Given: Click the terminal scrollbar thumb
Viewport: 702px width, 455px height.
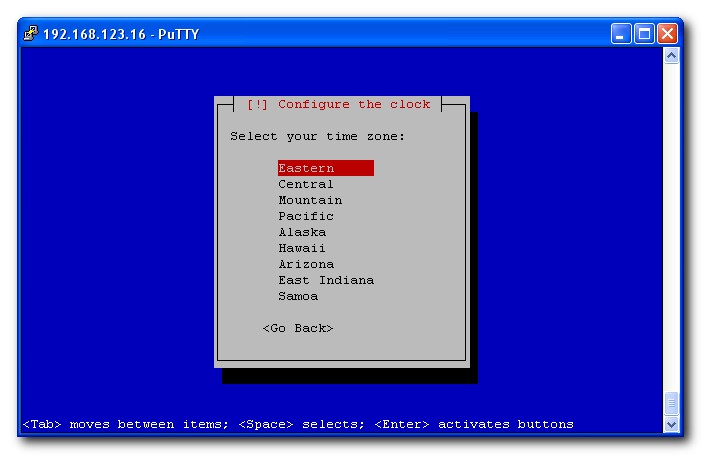Looking at the screenshot, I should (x=671, y=403).
